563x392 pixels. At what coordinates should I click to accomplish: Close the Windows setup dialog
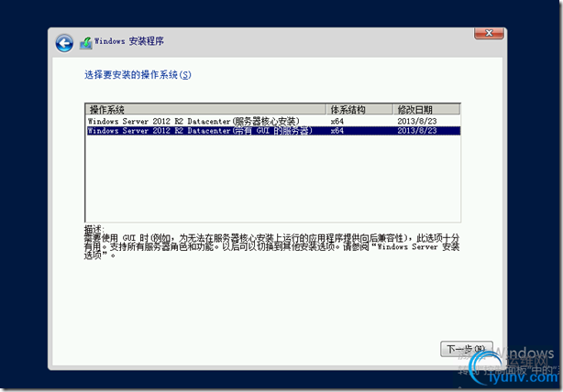(x=489, y=33)
